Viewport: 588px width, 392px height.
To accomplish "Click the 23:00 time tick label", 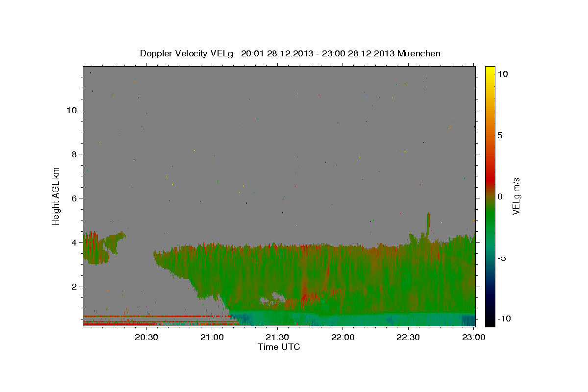I will (x=473, y=338).
